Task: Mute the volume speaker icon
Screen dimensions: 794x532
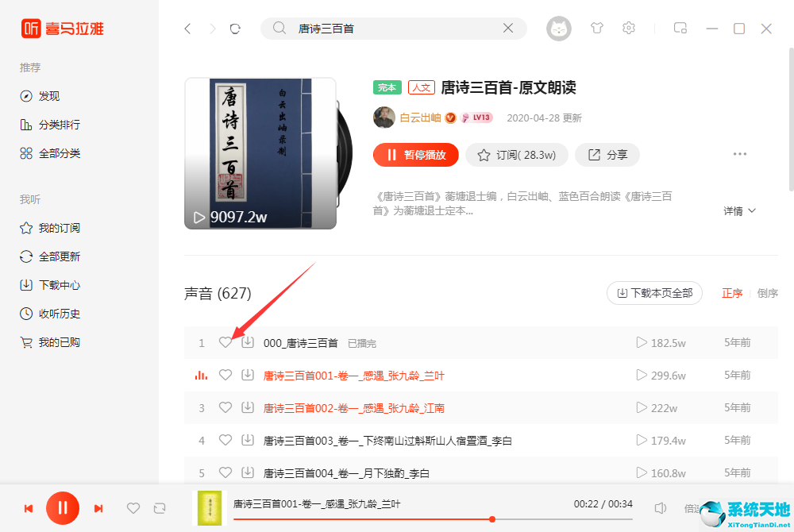Action: (x=660, y=507)
